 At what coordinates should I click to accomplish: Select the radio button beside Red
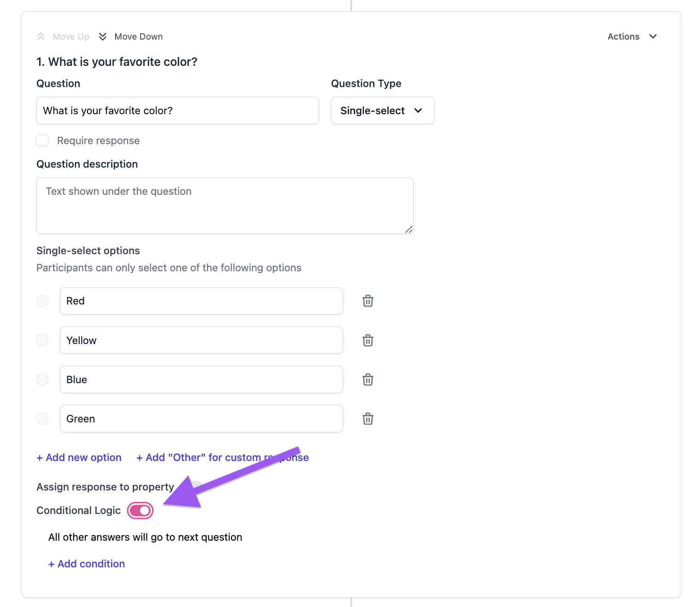click(x=42, y=301)
